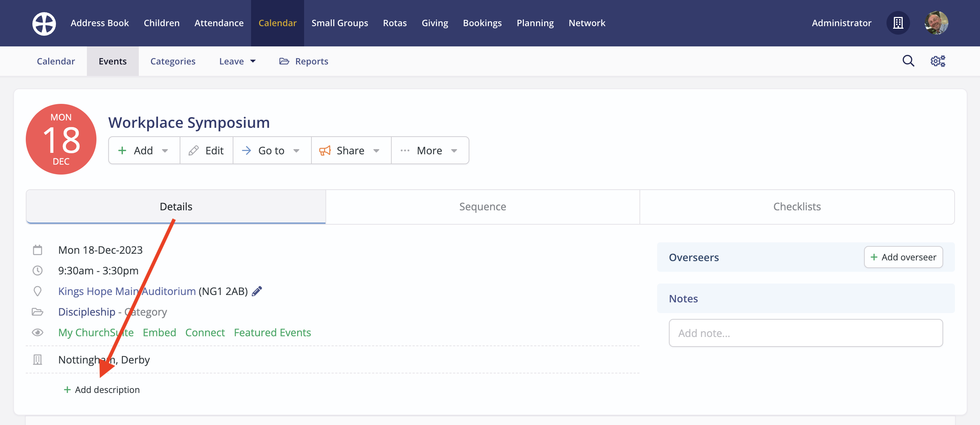The width and height of the screenshot is (980, 425).
Task: Open the search magnifier icon
Action: (x=908, y=61)
